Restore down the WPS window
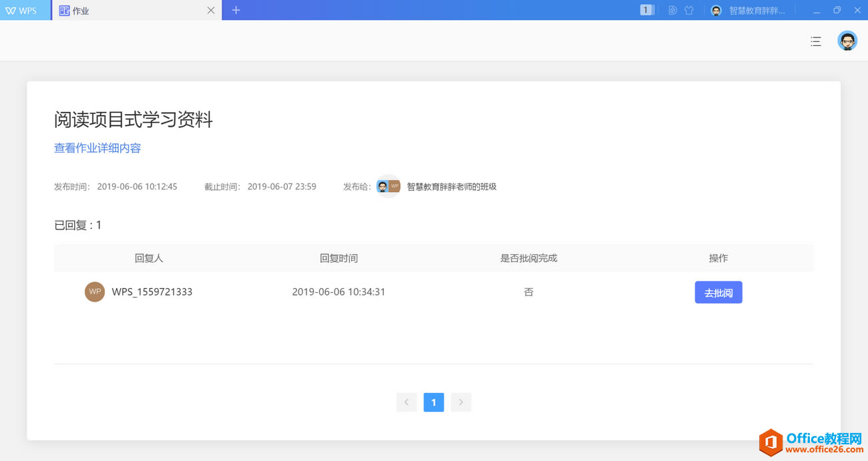The width and height of the screenshot is (868, 461). [x=837, y=11]
